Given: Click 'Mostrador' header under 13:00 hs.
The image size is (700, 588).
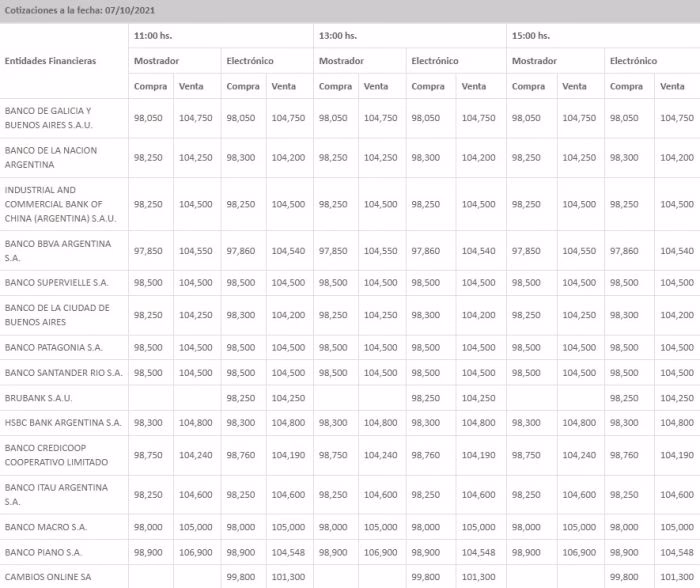Looking at the screenshot, I should (341, 61).
